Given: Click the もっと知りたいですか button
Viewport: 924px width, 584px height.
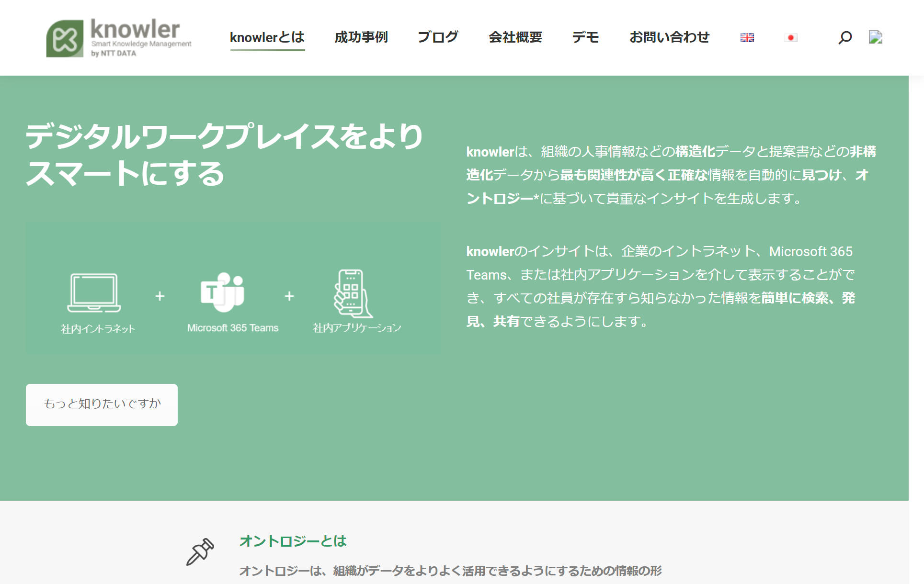Looking at the screenshot, I should 102,405.
